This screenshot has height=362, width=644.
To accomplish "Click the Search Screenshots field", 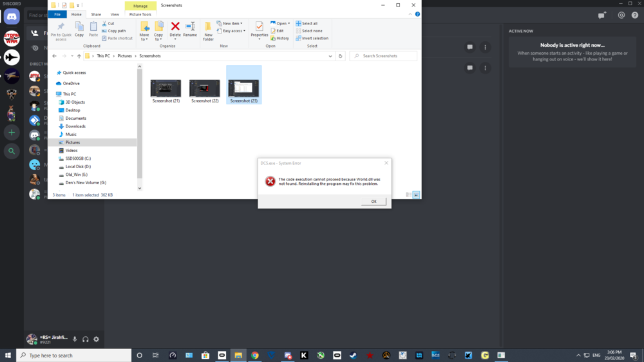I will (x=383, y=56).
